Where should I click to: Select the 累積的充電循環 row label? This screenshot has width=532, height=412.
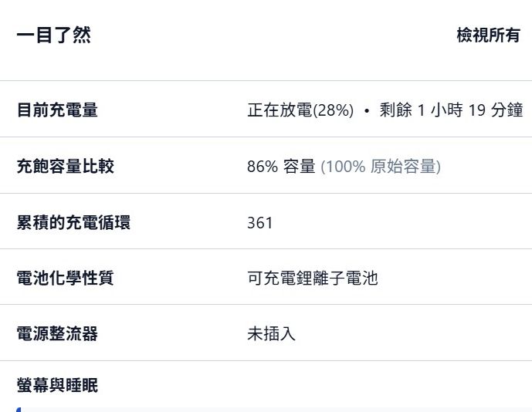pyautogui.click(x=73, y=222)
